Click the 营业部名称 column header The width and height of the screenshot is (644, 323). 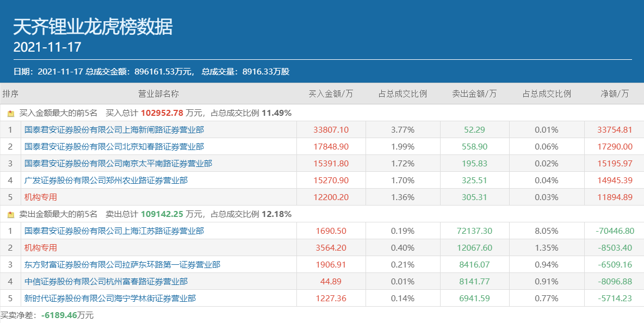tap(158, 94)
